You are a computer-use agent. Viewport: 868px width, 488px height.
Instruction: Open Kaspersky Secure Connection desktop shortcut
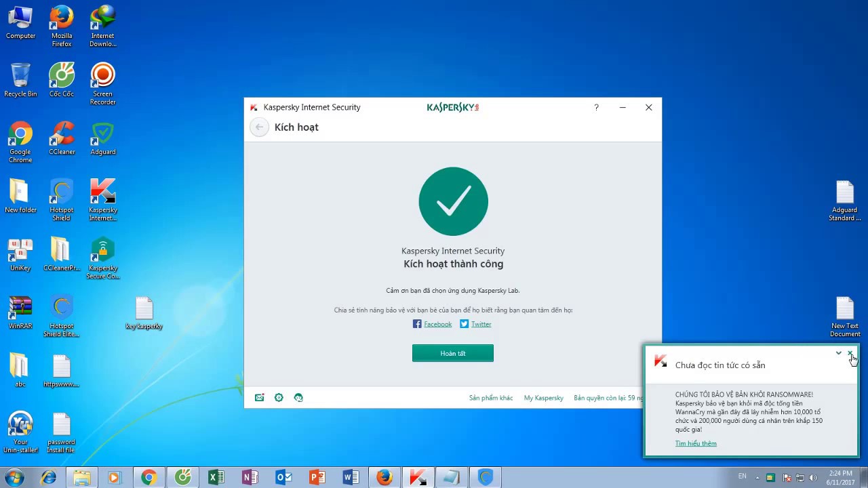tap(103, 259)
